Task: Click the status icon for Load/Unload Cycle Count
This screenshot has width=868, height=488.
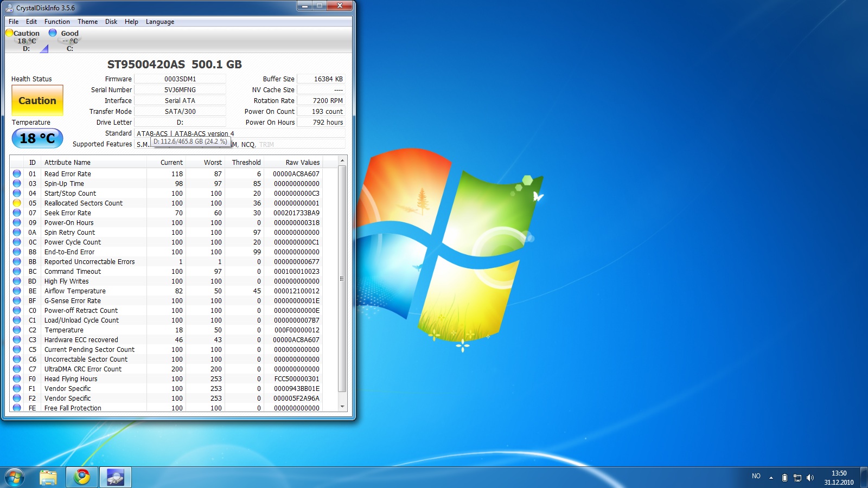Action: tap(17, 320)
